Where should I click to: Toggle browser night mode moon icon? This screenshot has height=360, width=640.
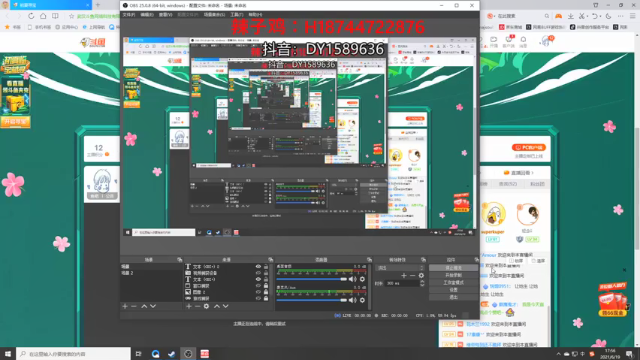[609, 16]
